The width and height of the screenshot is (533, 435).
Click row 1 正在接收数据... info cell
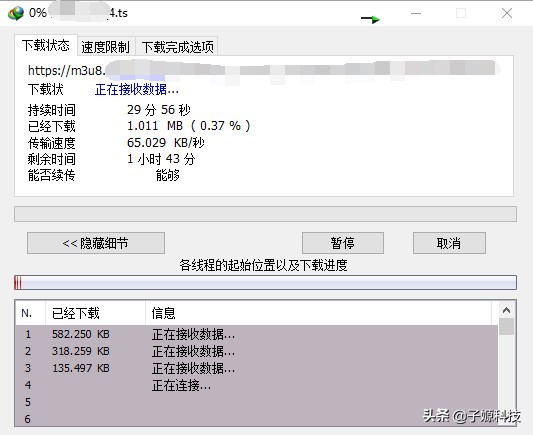pos(193,334)
